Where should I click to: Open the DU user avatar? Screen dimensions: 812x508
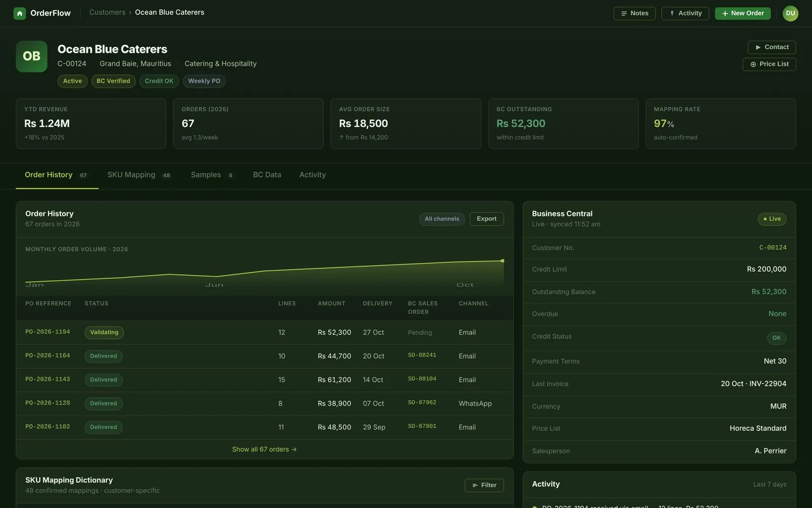(790, 13)
